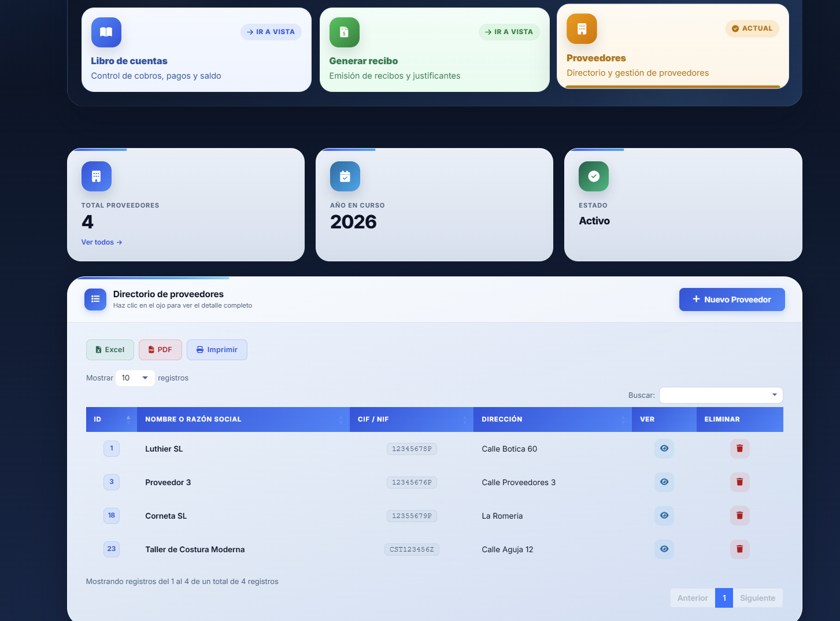
Task: Click address Calle Aguja 12
Action: point(508,550)
